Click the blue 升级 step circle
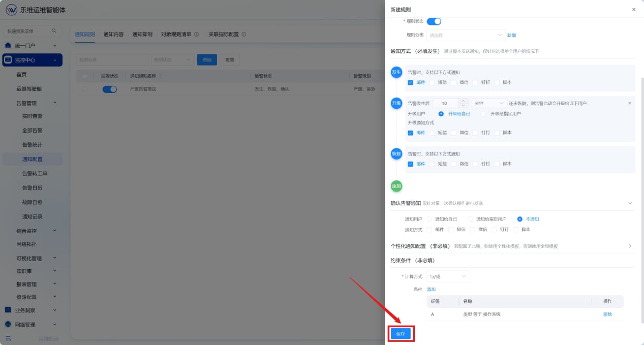The width and height of the screenshot is (644, 345). click(396, 103)
